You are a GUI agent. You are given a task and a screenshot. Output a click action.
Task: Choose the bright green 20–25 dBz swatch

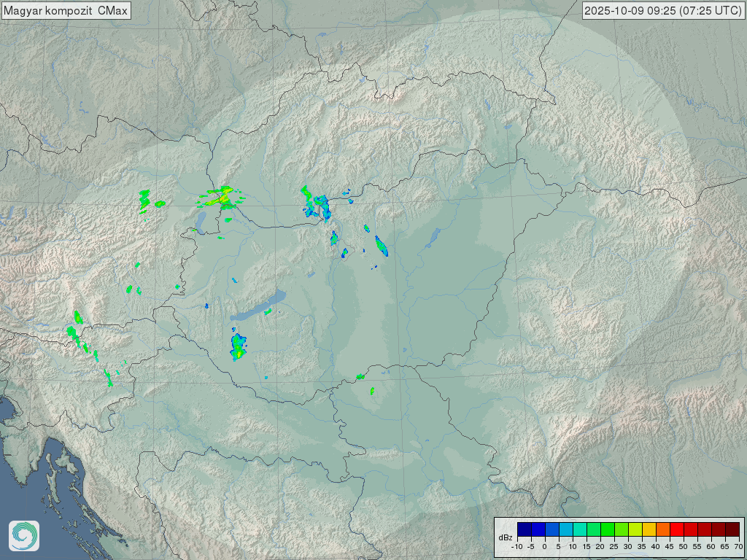coord(608,529)
